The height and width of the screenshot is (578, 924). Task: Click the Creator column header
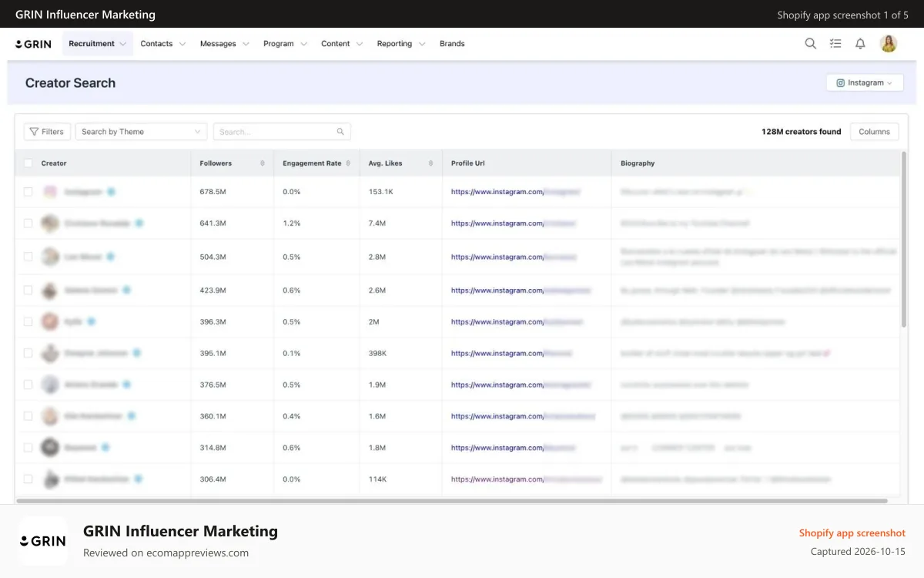[54, 163]
